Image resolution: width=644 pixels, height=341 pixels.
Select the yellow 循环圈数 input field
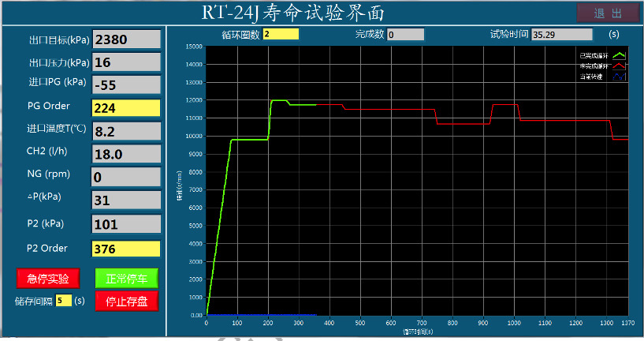[281, 34]
